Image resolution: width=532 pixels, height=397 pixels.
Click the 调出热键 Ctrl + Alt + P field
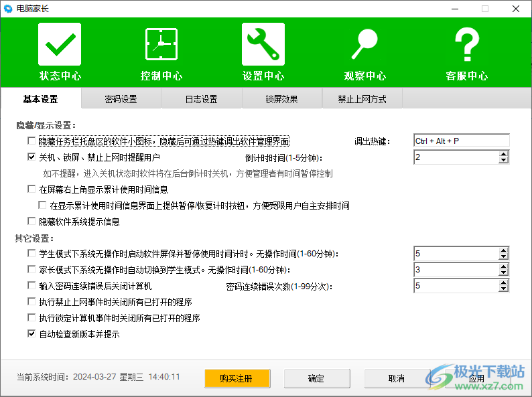pos(461,141)
